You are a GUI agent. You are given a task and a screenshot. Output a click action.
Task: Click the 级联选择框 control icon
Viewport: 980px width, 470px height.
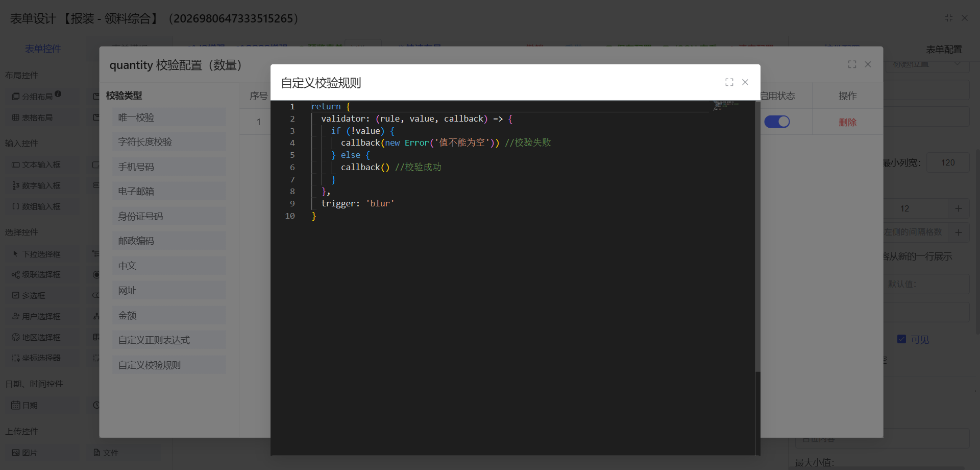click(x=16, y=275)
